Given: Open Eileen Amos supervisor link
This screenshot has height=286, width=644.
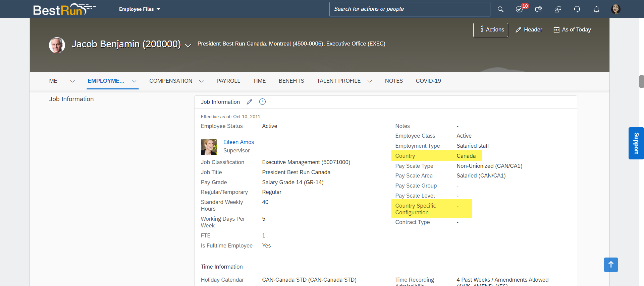Looking at the screenshot, I should [x=238, y=142].
